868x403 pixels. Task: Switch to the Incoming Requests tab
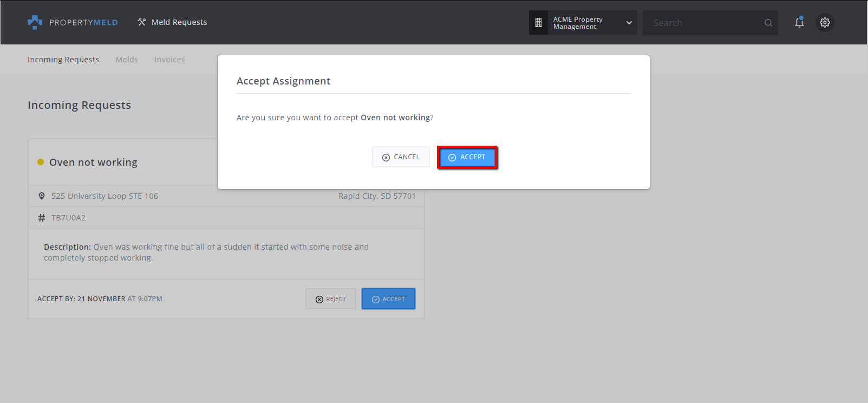[63, 60]
